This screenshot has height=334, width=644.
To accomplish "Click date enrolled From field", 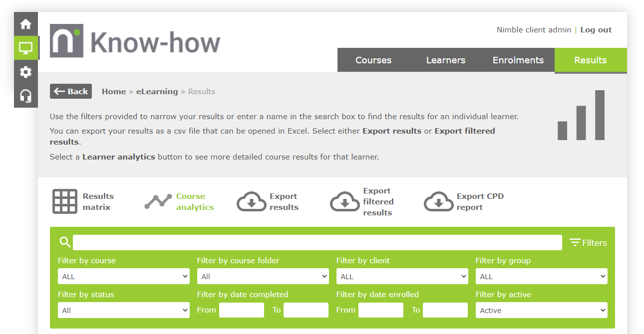I will [381, 310].
